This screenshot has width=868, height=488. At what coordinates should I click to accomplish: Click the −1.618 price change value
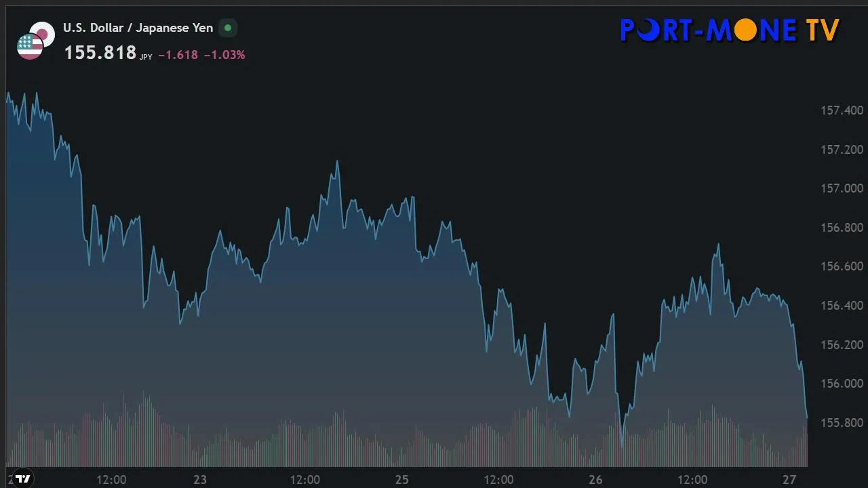178,55
